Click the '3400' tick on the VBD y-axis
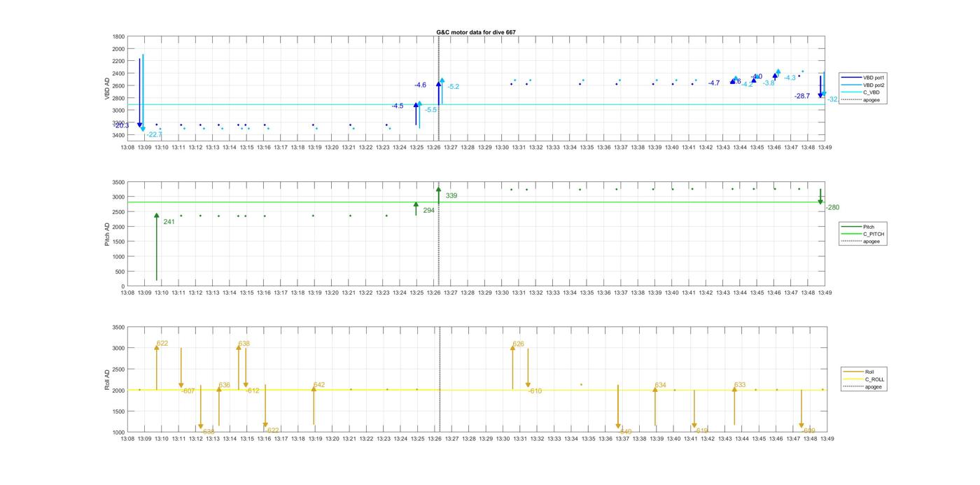The width and height of the screenshot is (980, 485). pos(119,135)
